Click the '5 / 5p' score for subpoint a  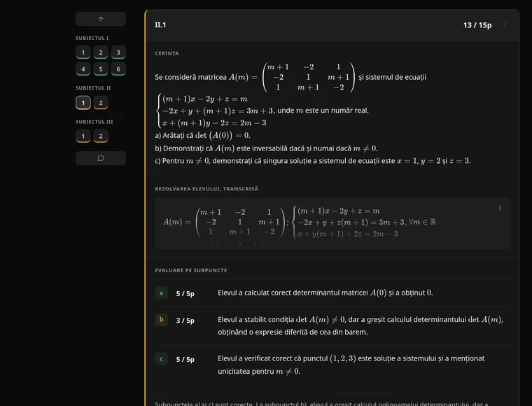click(185, 294)
